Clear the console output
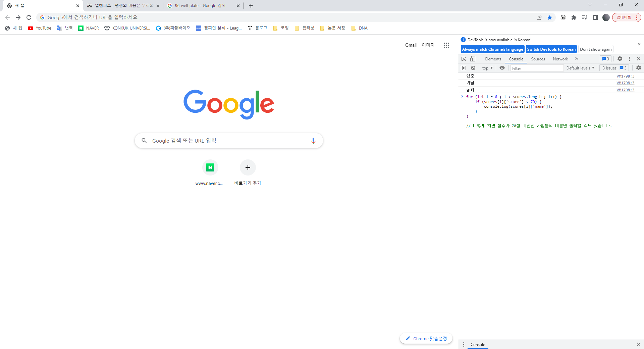 pos(473,68)
